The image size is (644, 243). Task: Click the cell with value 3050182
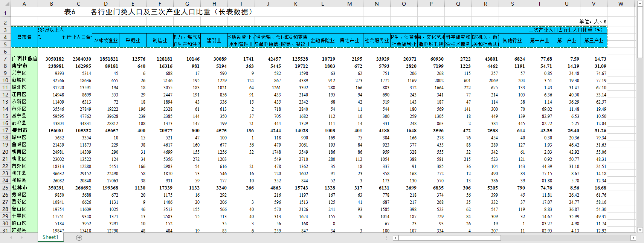52,59
